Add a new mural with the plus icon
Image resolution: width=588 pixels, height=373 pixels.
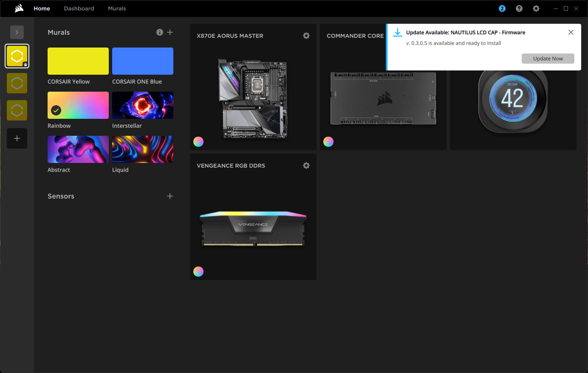[x=170, y=32]
